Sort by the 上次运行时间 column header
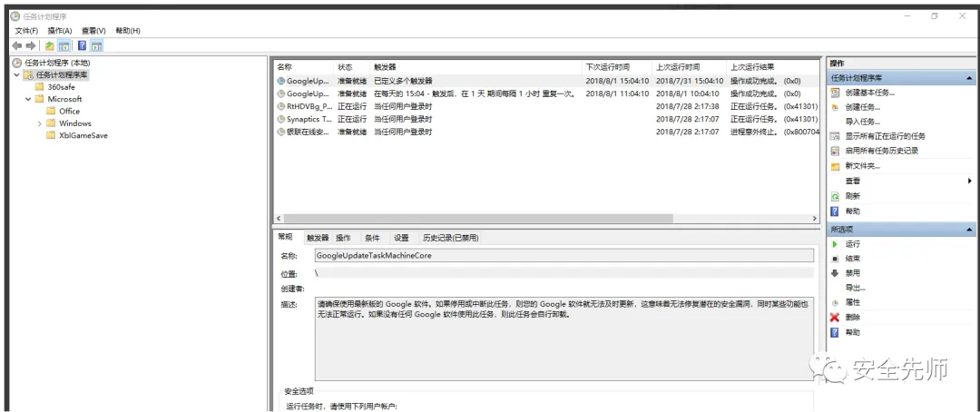This screenshot has height=412, width=980. [x=690, y=67]
